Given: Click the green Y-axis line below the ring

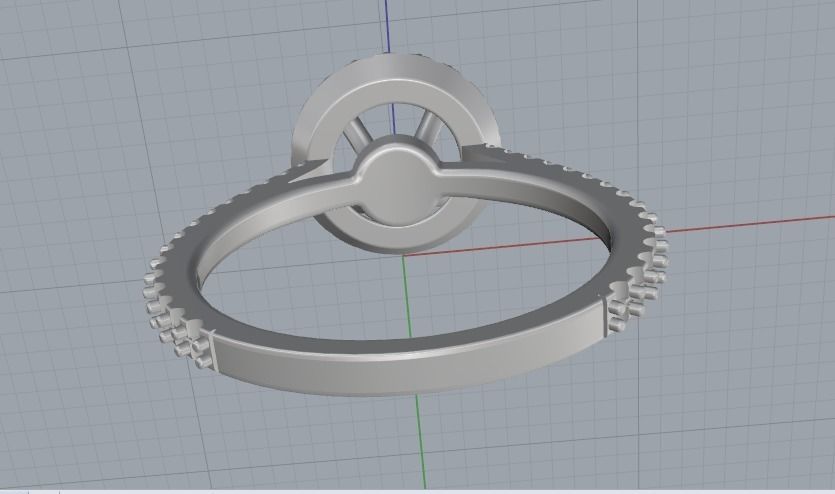Looking at the screenshot, I should pyautogui.click(x=420, y=442).
